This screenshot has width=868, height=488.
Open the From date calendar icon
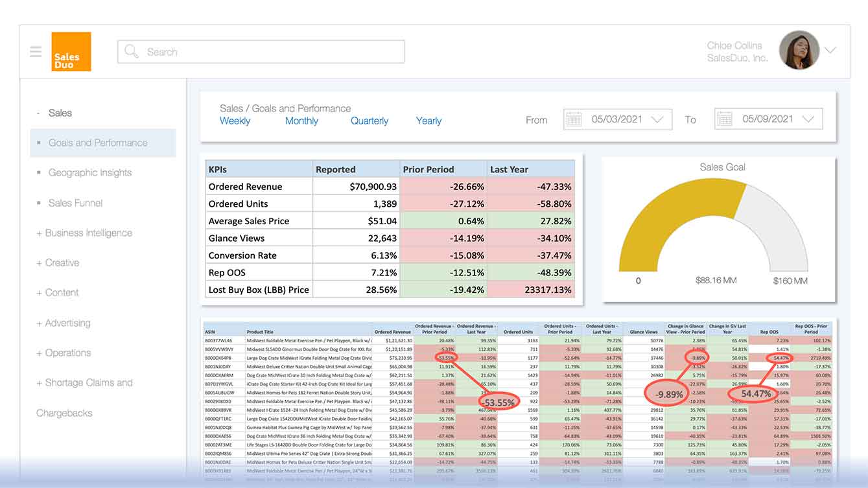coord(574,119)
